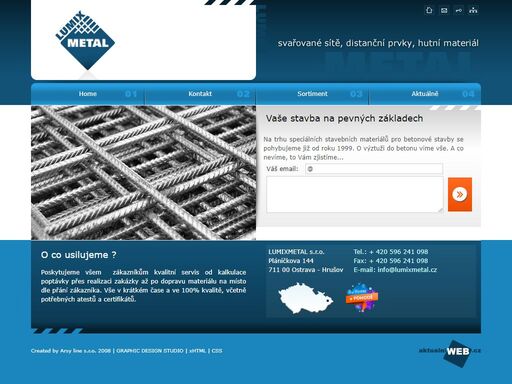The height and width of the screenshot is (384, 512).
Task: Open the sitemap icon in header
Action: click(x=473, y=10)
